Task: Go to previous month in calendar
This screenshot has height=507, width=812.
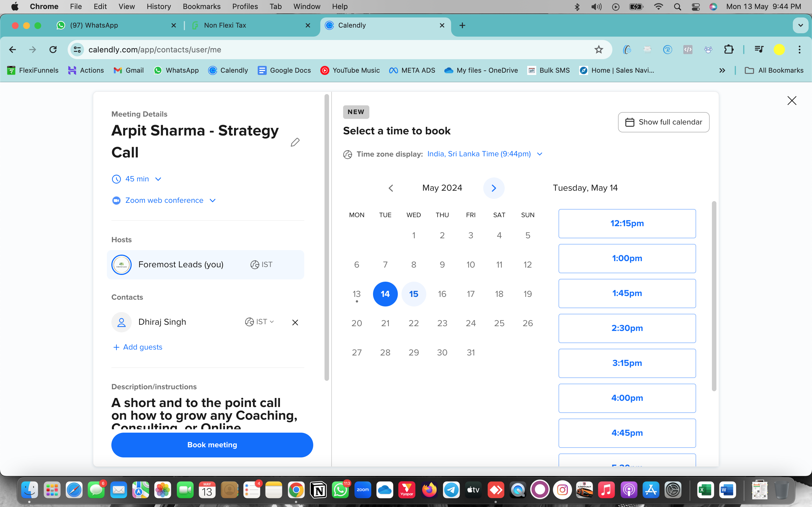Action: (391, 188)
